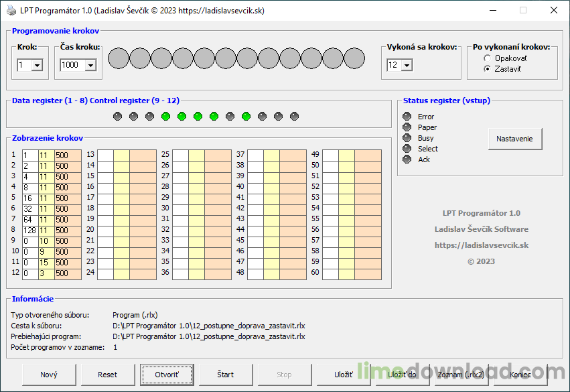The image size is (570, 392).
Task: Click the first green LED in data register
Action: coord(165,116)
